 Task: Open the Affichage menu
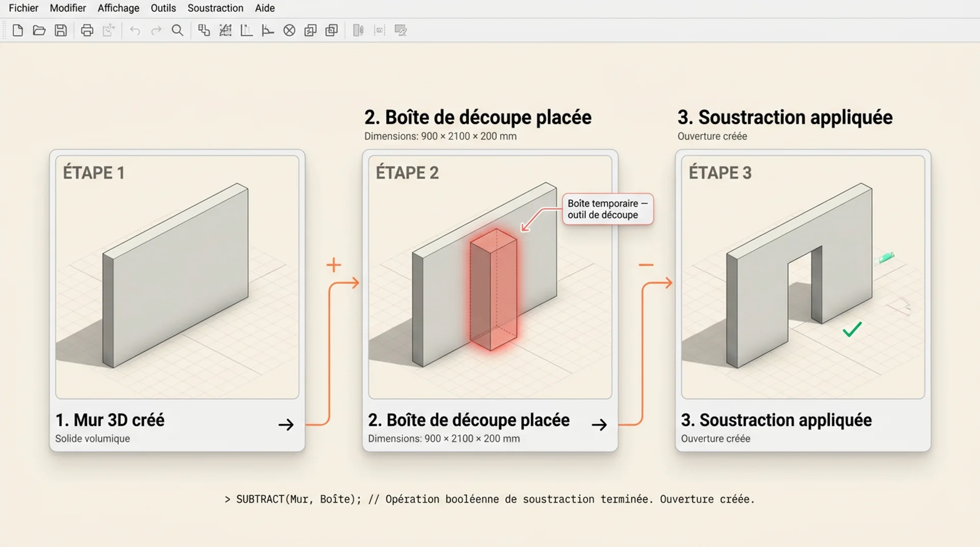point(118,8)
